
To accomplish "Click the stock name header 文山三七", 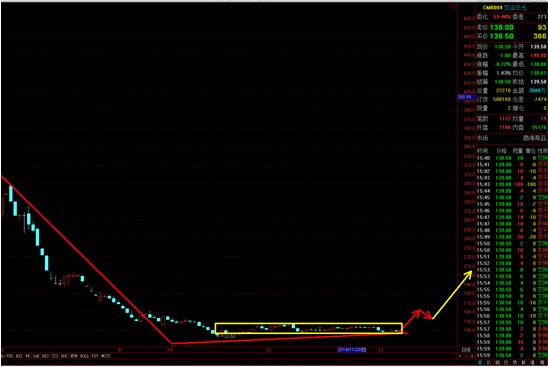I will point(515,7).
